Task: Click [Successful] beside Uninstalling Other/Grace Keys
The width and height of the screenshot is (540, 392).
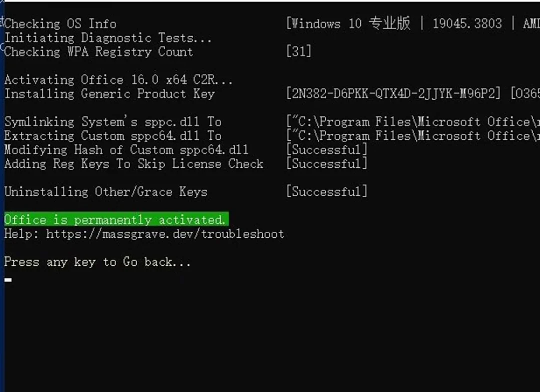Action: (x=326, y=192)
